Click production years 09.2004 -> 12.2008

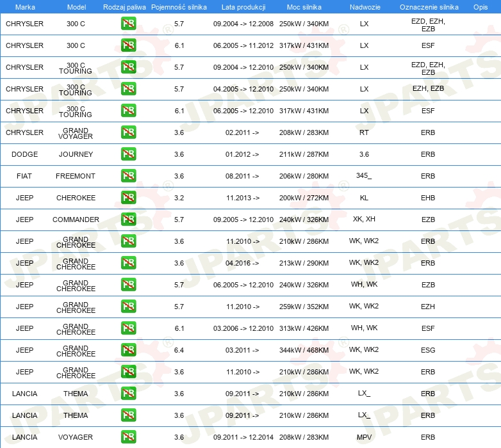click(243, 24)
